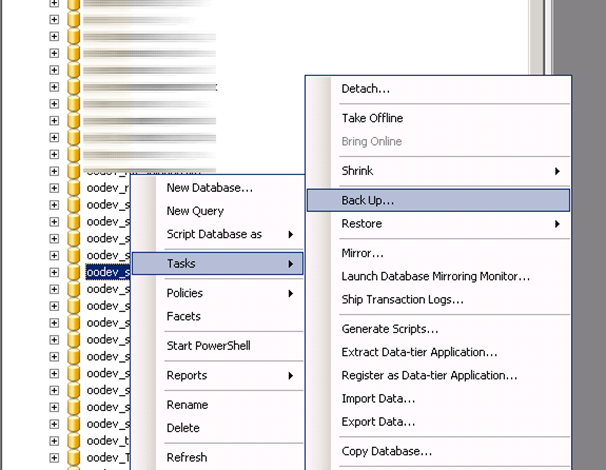Select the highlighted oodev_s database label

pos(108,272)
